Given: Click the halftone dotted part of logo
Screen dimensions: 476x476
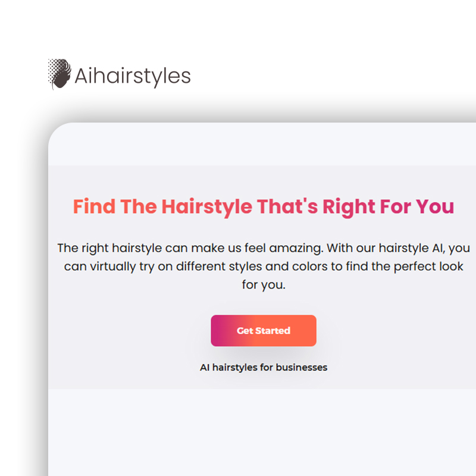Looking at the screenshot, I should click(54, 68).
